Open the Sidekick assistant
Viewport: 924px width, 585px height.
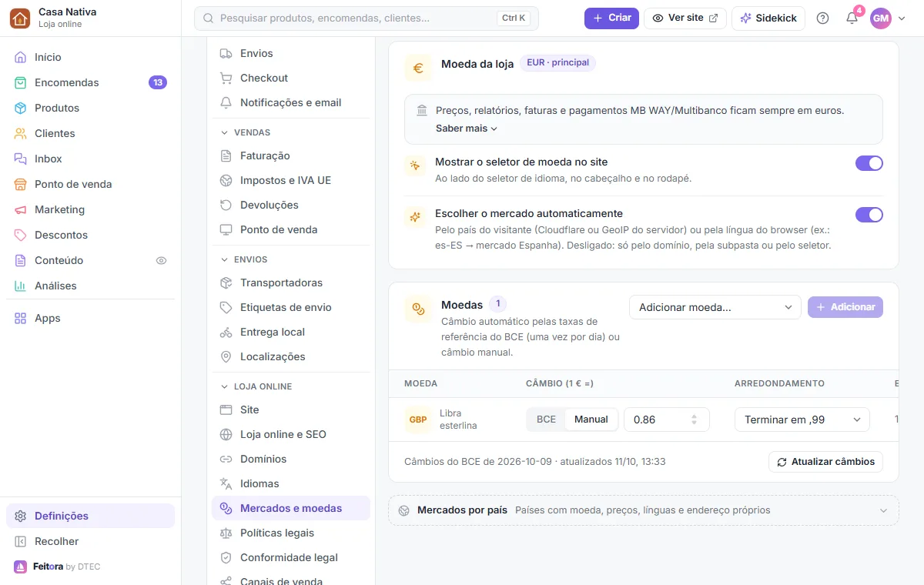[x=768, y=18]
